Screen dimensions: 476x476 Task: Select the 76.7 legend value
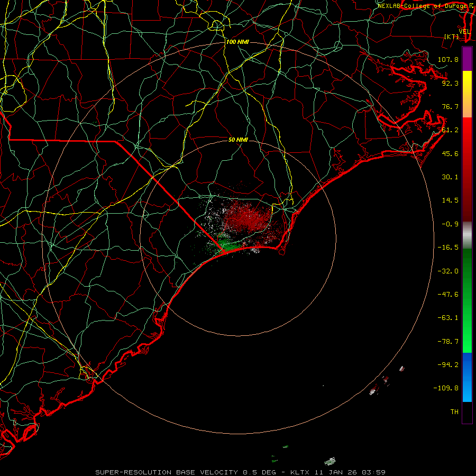[450, 106]
